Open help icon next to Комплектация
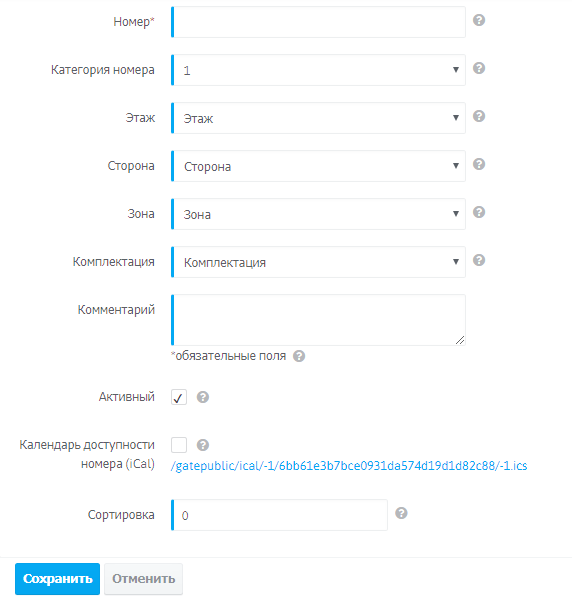Viewport: 572px width, 599px height. (479, 261)
